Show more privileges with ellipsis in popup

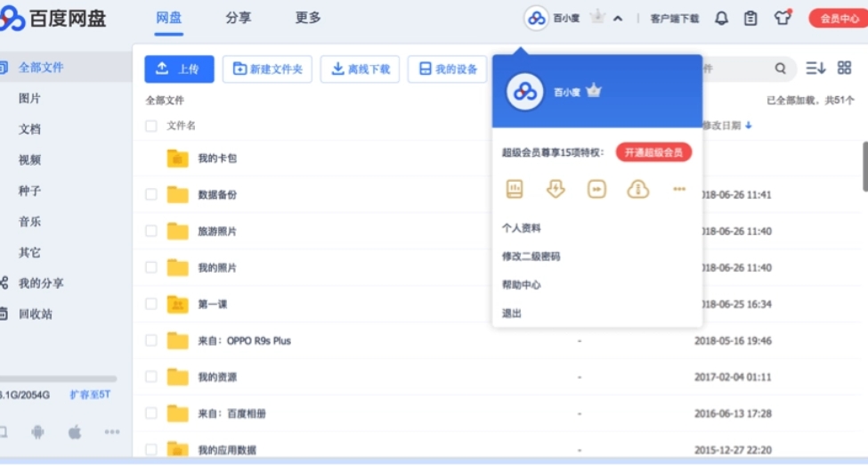[679, 189]
